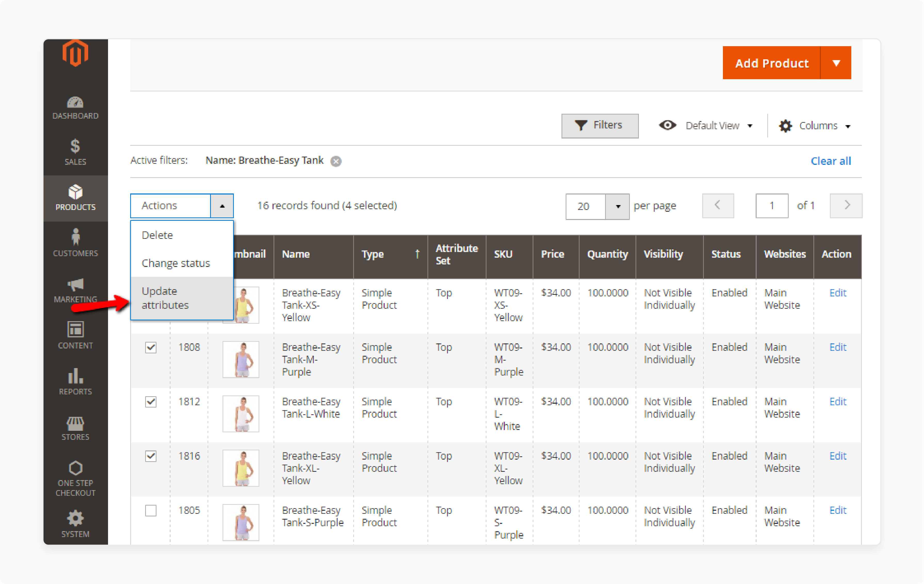Image resolution: width=924 pixels, height=584 pixels.
Task: Choose Update attributes from Actions menu
Action: coord(182,298)
